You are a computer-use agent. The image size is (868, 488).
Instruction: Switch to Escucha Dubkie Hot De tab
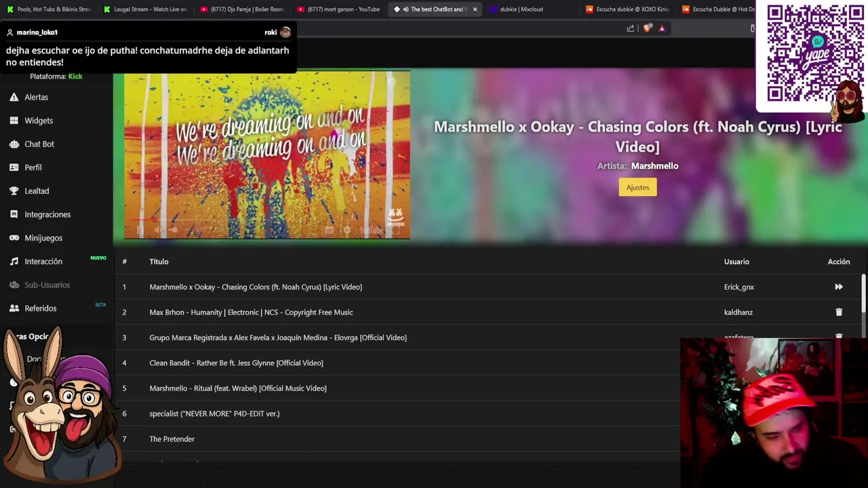717,9
